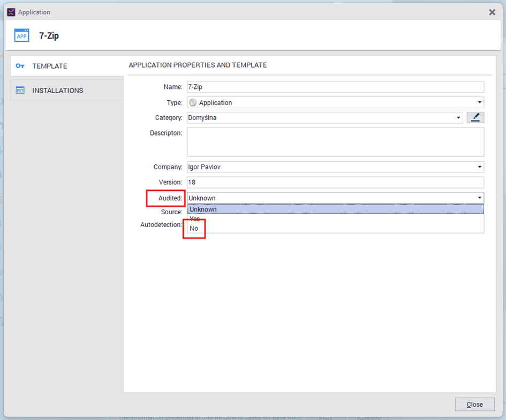Switch to the TEMPLATE tab

click(x=50, y=66)
